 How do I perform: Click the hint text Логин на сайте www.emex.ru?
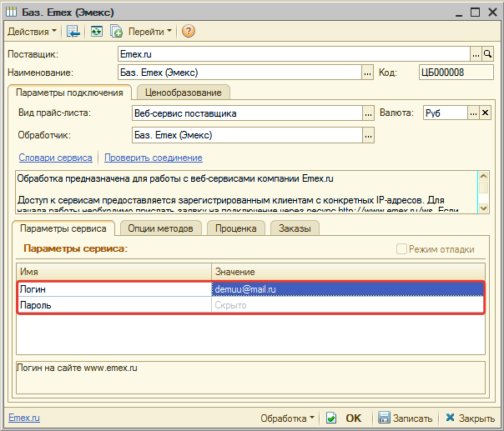[x=77, y=368]
